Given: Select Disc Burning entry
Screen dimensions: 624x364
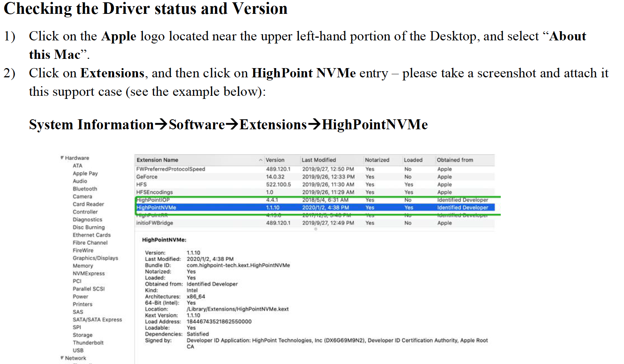Looking at the screenshot, I should (89, 227).
